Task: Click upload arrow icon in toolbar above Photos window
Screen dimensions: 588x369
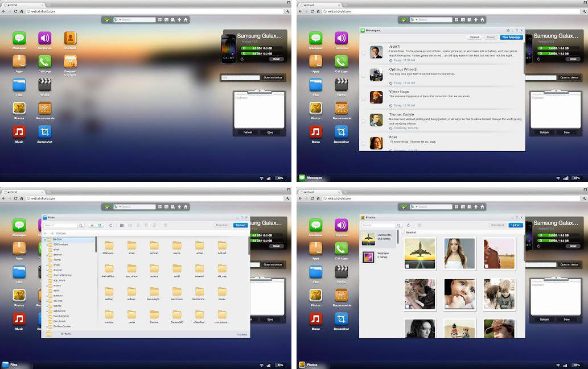Action: point(476,206)
